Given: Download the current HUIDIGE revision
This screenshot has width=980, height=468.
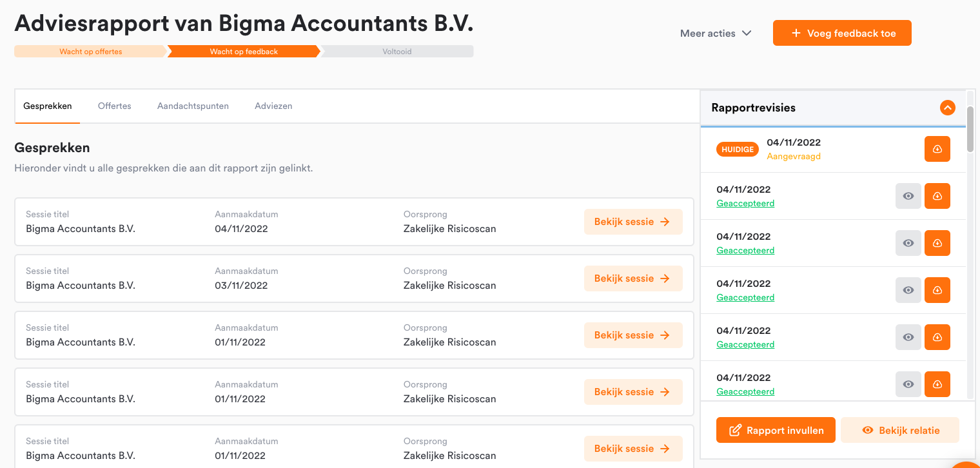Looking at the screenshot, I should tap(937, 149).
